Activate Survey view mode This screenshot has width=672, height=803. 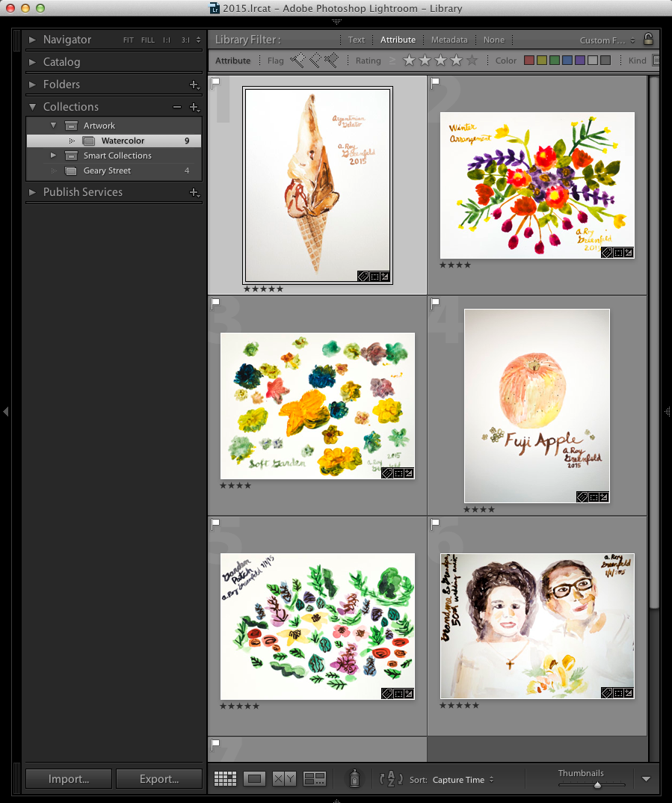[x=315, y=779]
